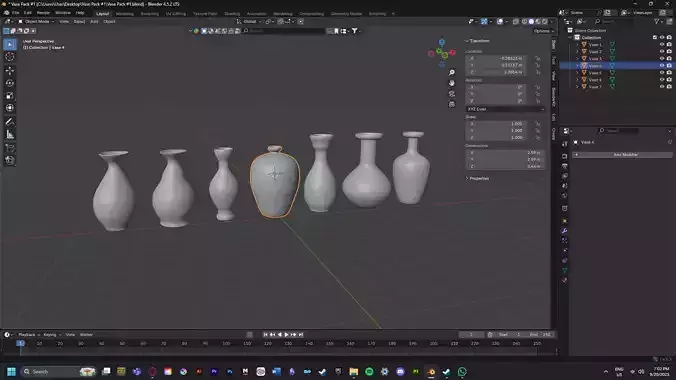Click the current frame marker in timeline
This screenshot has height=380, width=676.
pyautogui.click(x=20, y=343)
